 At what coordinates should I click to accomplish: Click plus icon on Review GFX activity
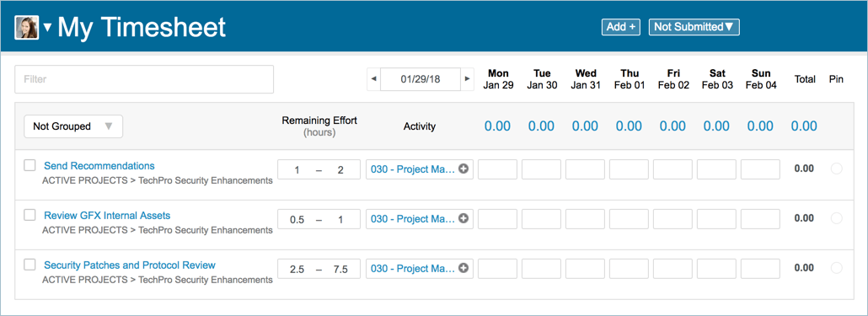coord(463,218)
